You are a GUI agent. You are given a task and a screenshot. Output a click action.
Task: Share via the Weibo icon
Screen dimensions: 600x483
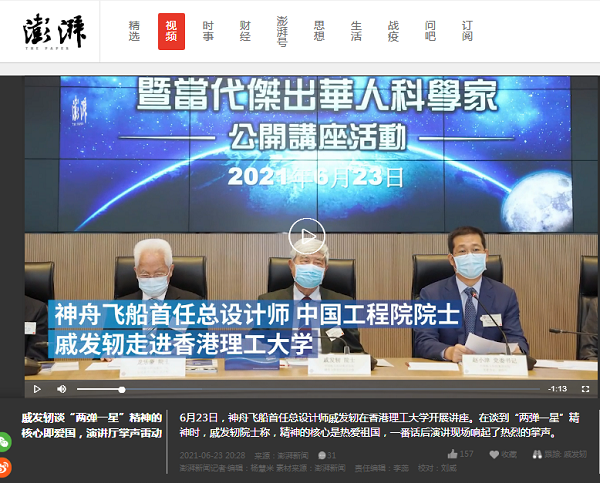pyautogui.click(x=5, y=468)
